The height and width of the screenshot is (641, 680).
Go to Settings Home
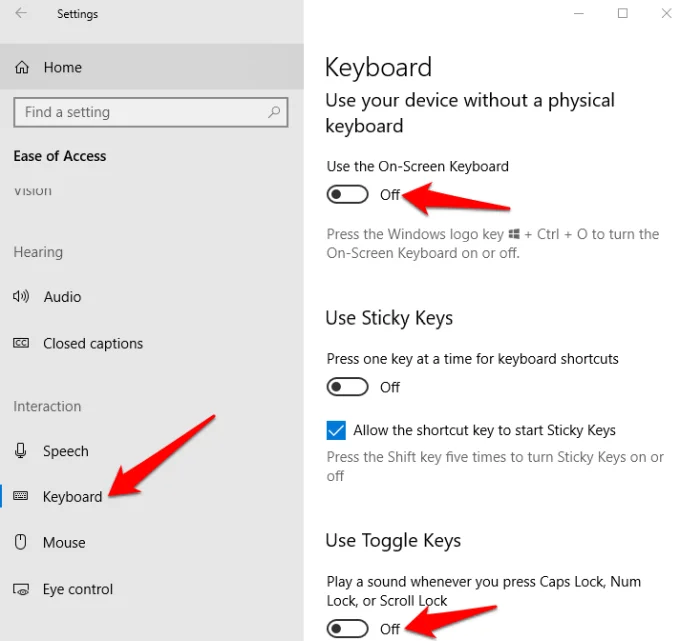[x=62, y=68]
